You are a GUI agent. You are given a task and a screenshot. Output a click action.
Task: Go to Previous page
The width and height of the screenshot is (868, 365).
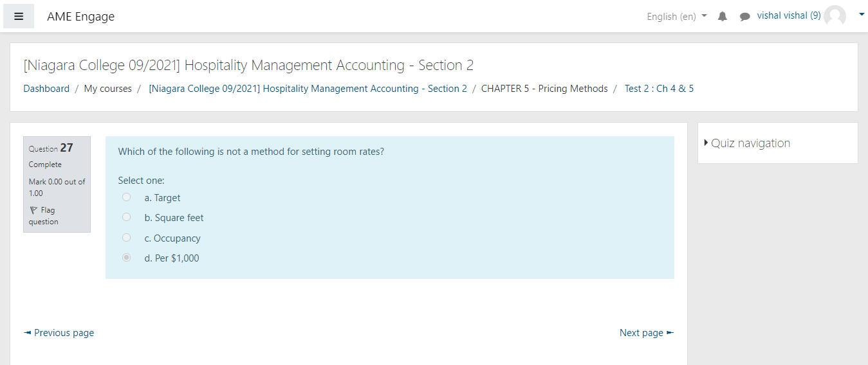[59, 333]
